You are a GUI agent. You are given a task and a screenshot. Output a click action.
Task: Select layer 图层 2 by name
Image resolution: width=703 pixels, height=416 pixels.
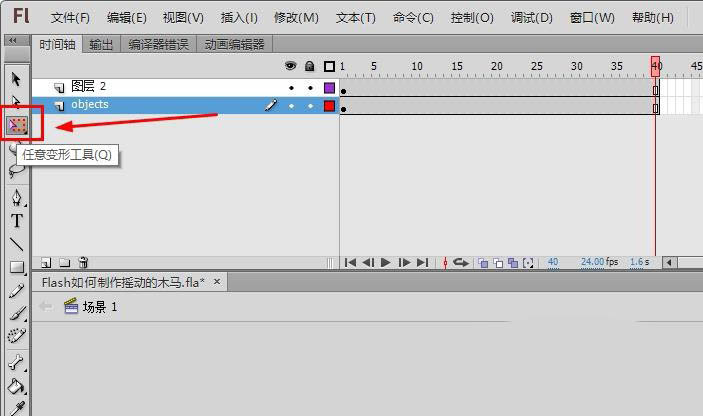coord(88,86)
